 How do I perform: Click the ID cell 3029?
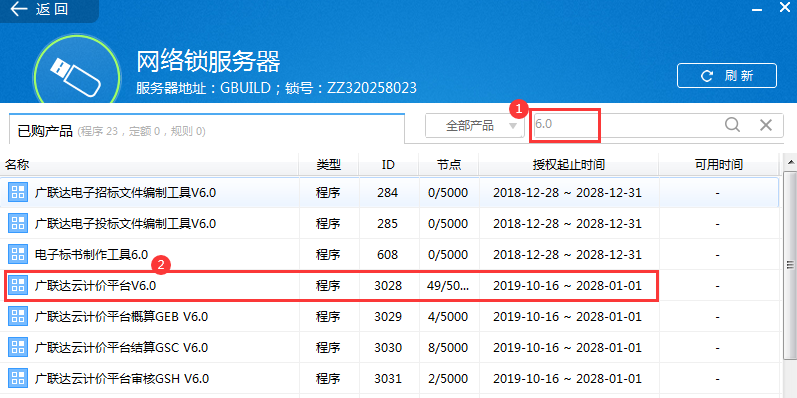pos(388,317)
